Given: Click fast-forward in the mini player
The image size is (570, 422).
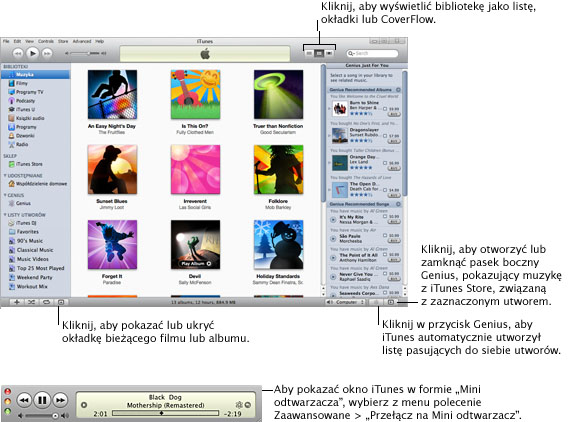Looking at the screenshot, I should 60,400.
